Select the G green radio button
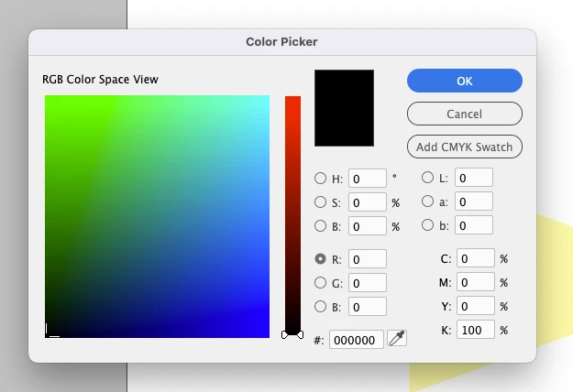 tap(321, 282)
